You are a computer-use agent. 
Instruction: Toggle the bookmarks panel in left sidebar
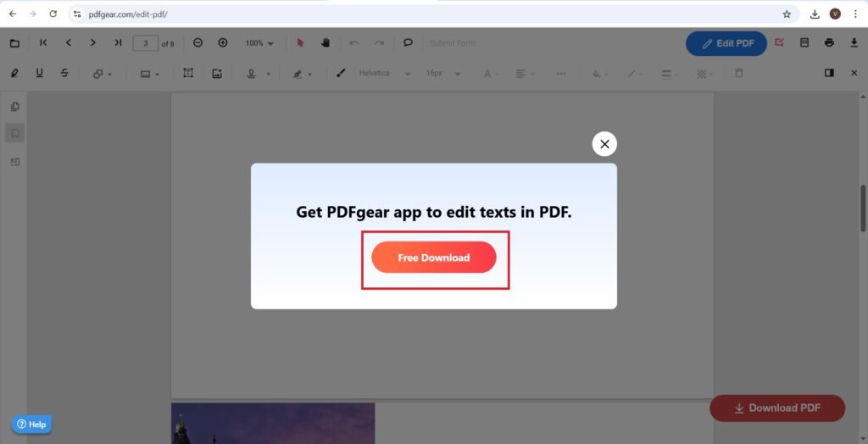(14, 133)
